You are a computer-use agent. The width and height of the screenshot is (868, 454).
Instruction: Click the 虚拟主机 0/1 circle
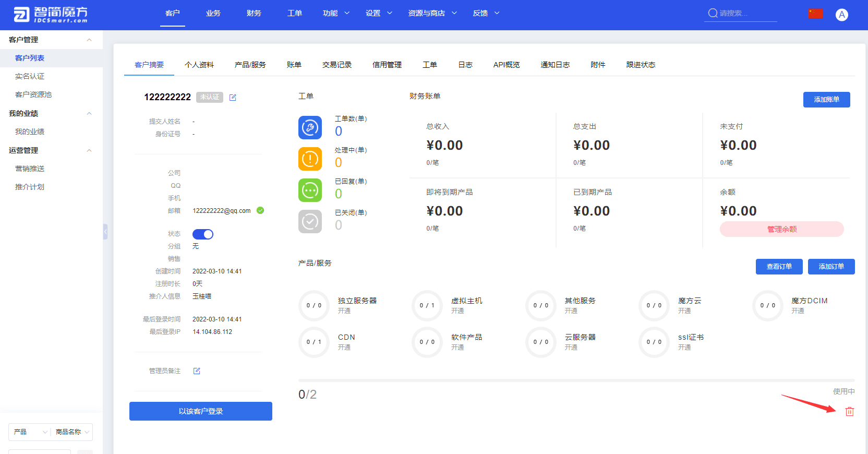point(427,306)
